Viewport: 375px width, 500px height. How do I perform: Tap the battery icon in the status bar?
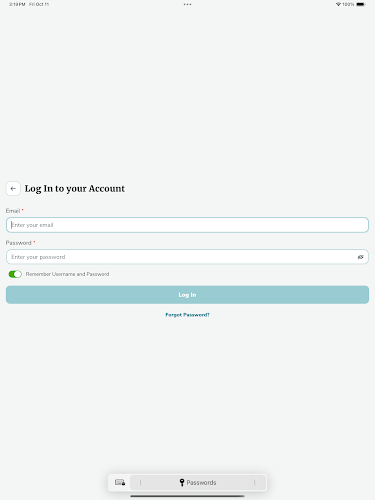(x=361, y=4)
